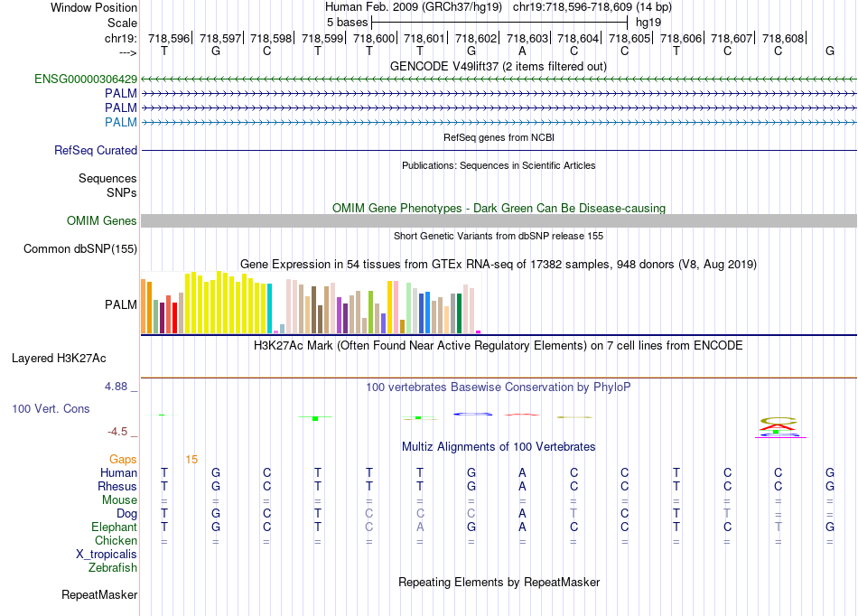Click the dark green bar in GTEx chart

pos(460,313)
